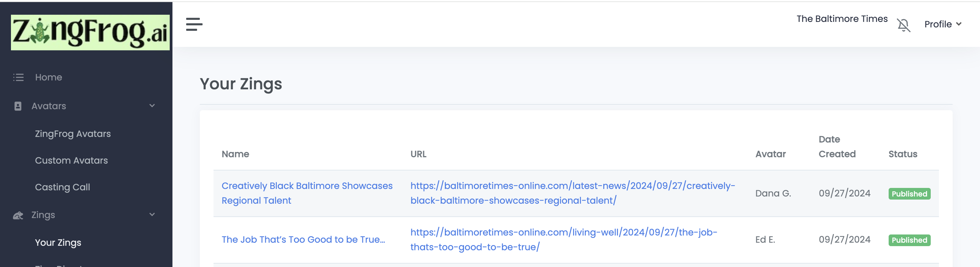980x267 pixels.
Task: Click the Published badge for Ed E. row
Action: coord(909,240)
